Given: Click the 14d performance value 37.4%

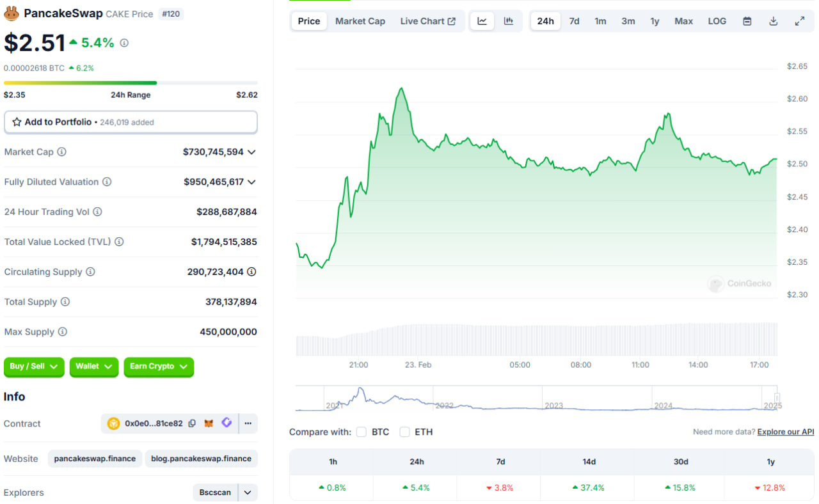Looking at the screenshot, I should point(589,487).
